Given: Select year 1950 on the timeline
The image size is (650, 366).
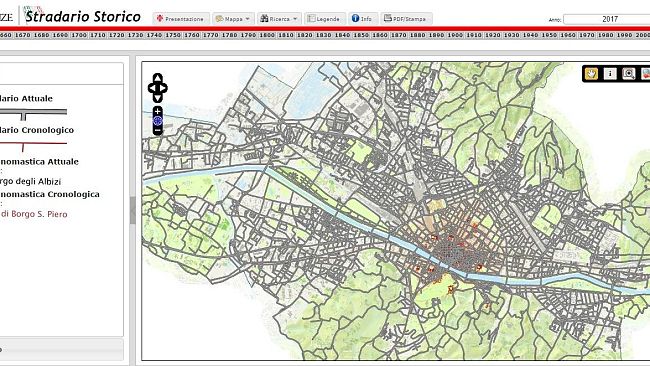Looking at the screenshot, I should pos(549,35).
